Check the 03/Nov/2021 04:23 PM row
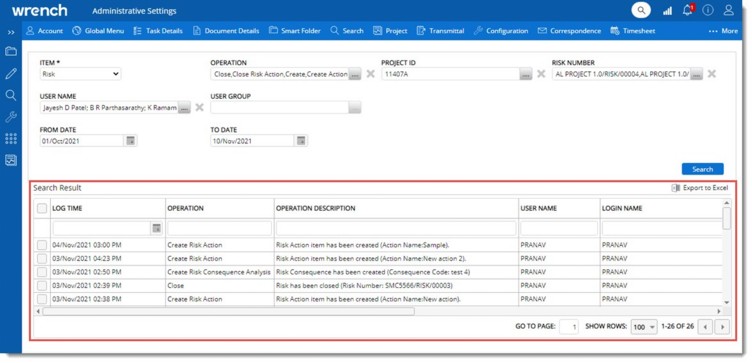 coord(42,258)
